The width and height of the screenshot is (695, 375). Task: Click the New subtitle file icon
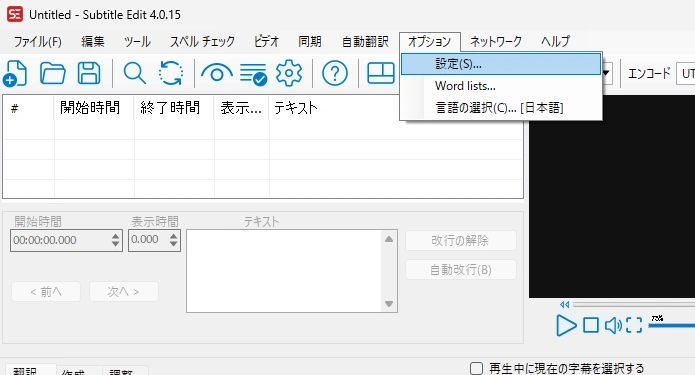tap(15, 73)
